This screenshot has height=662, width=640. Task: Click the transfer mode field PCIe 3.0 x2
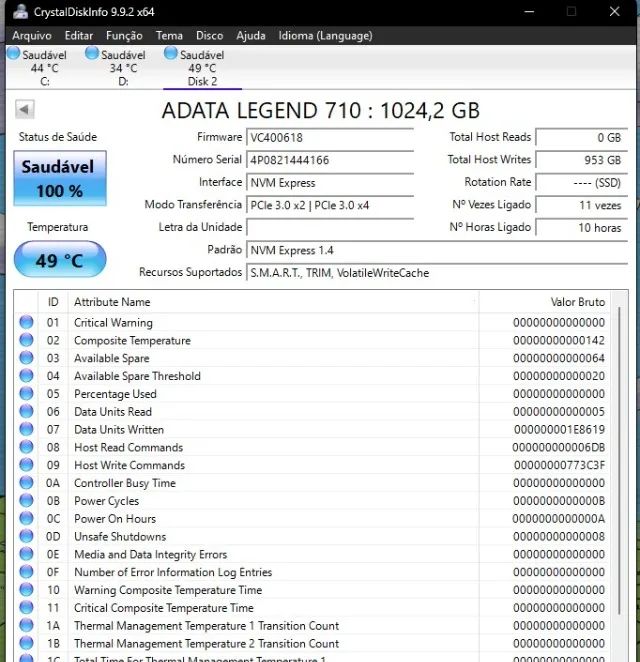(330, 205)
